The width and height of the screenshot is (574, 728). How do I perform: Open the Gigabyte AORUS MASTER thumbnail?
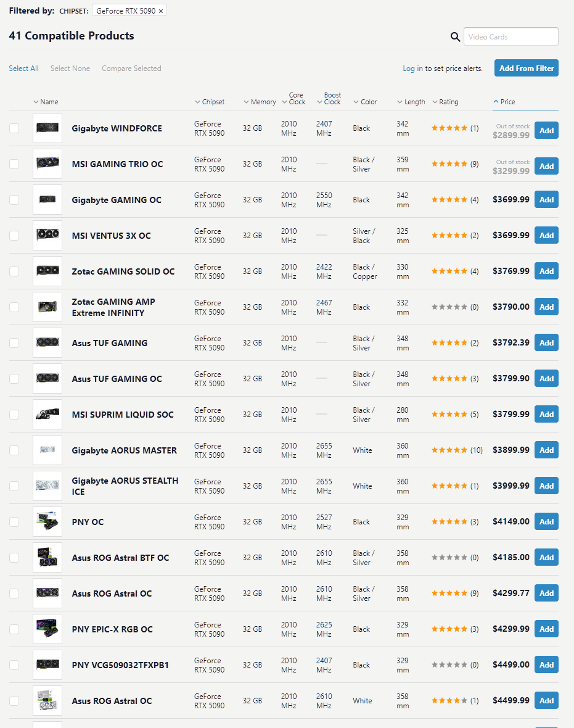pyautogui.click(x=47, y=450)
